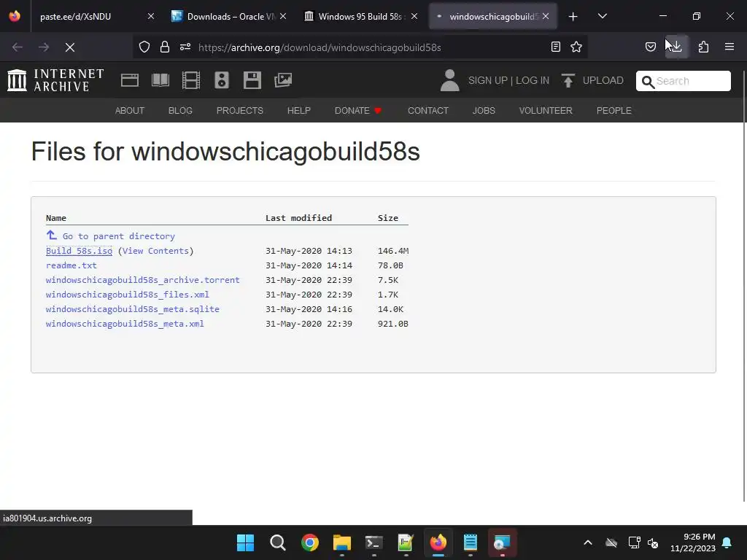The width and height of the screenshot is (747, 560).
Task: Go back to the previous page
Action: coord(18,47)
